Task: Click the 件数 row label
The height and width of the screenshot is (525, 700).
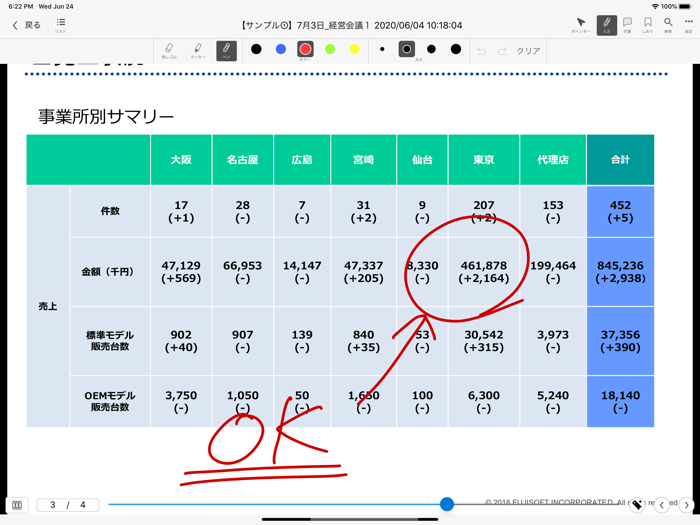Action: (110, 211)
